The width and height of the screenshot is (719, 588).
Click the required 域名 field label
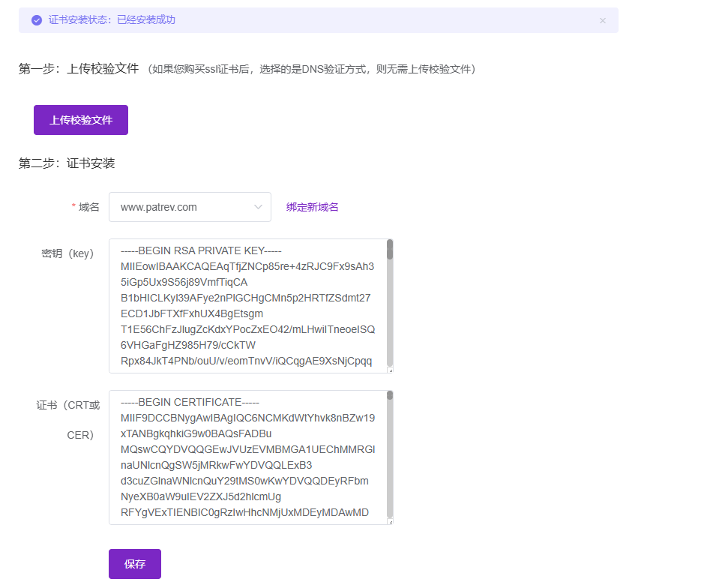pyautogui.click(x=88, y=207)
